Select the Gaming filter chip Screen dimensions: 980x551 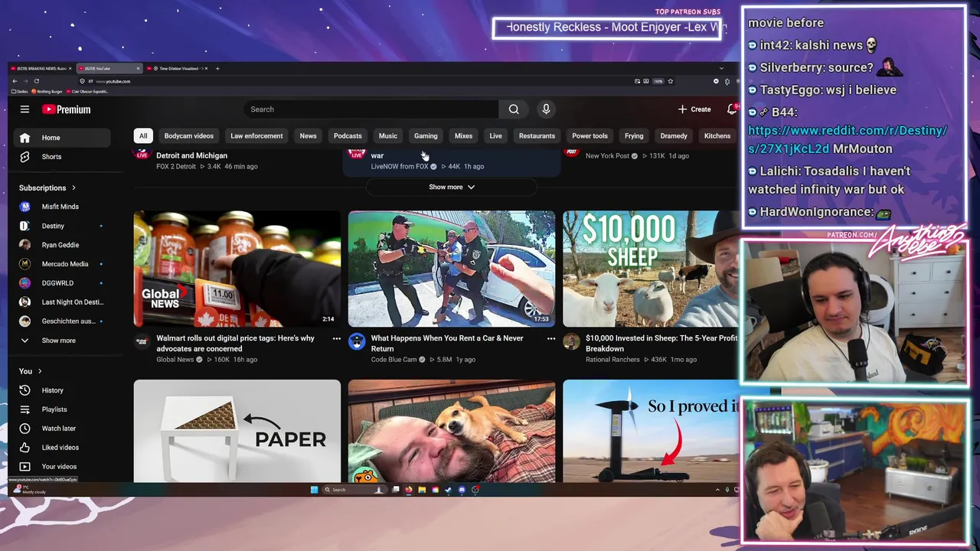click(426, 136)
